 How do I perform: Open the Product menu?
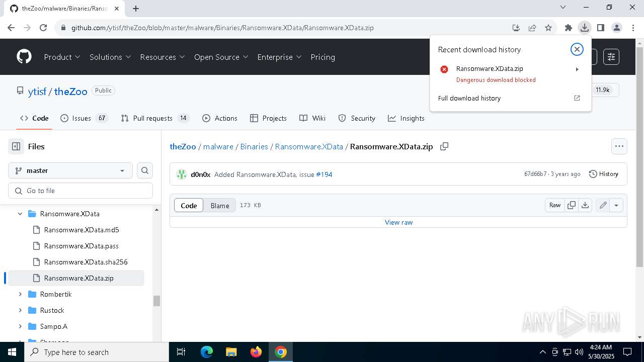point(62,57)
